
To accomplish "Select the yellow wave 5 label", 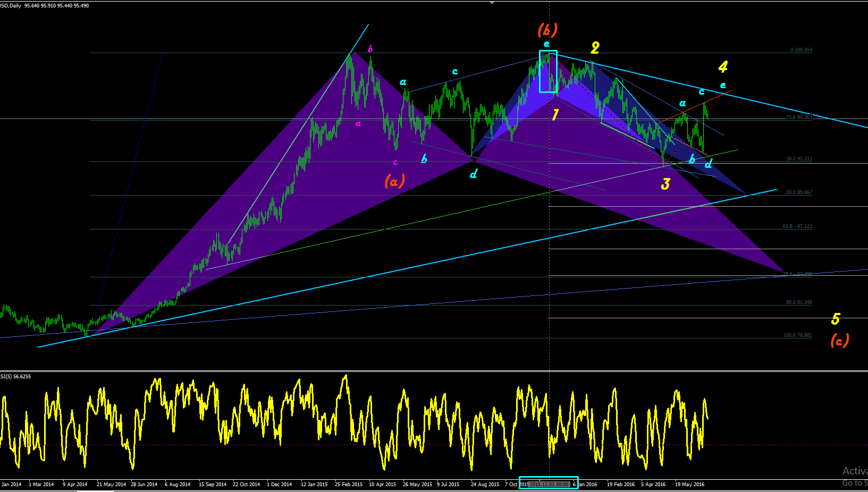I will [836, 319].
